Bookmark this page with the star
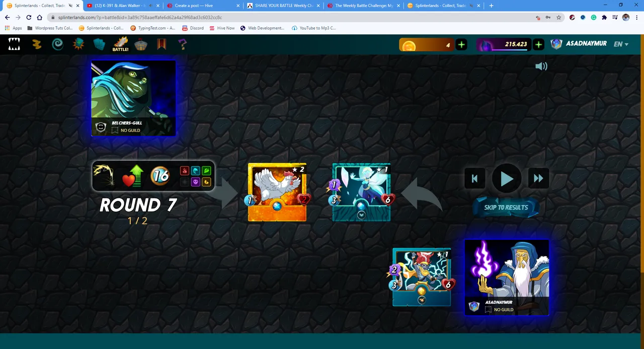 [558, 17]
